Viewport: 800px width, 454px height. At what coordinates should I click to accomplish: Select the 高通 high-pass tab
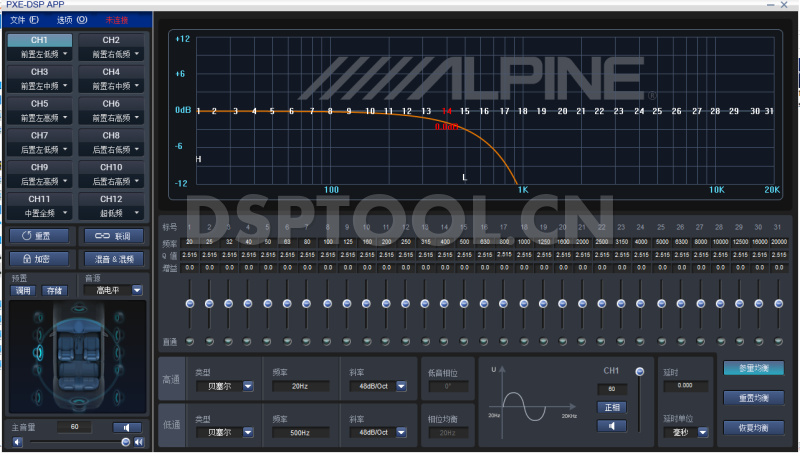click(171, 379)
